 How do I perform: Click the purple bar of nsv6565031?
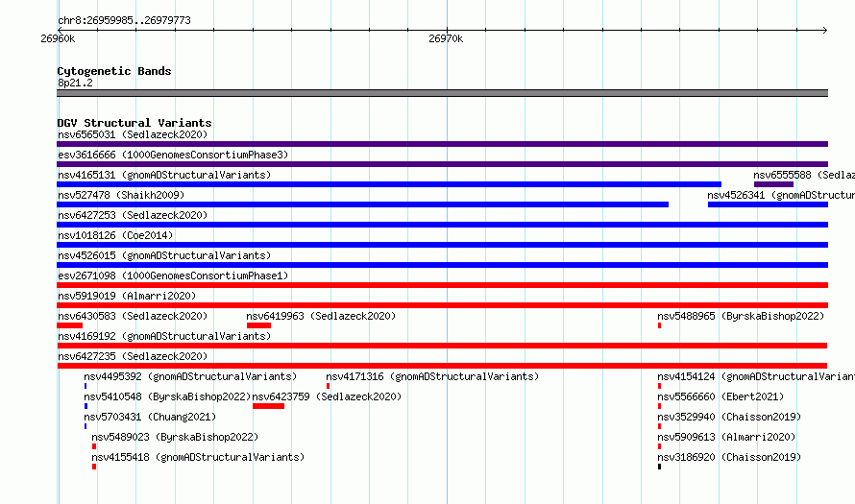(x=442, y=144)
